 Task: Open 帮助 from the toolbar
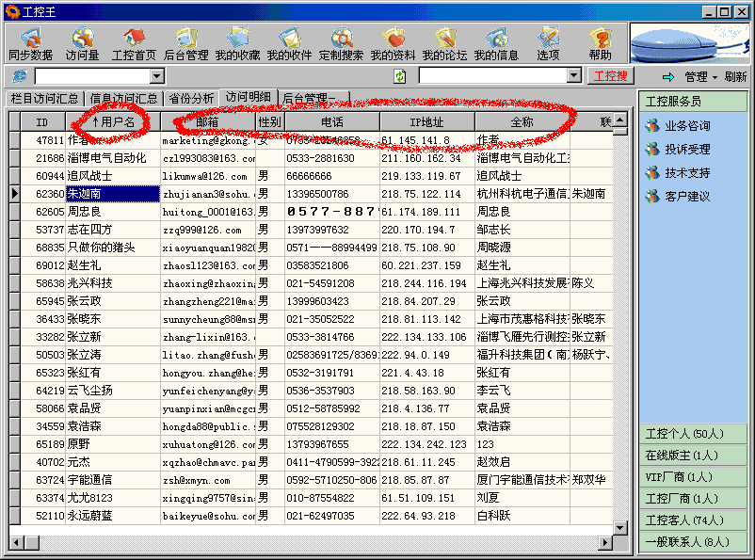pos(600,43)
